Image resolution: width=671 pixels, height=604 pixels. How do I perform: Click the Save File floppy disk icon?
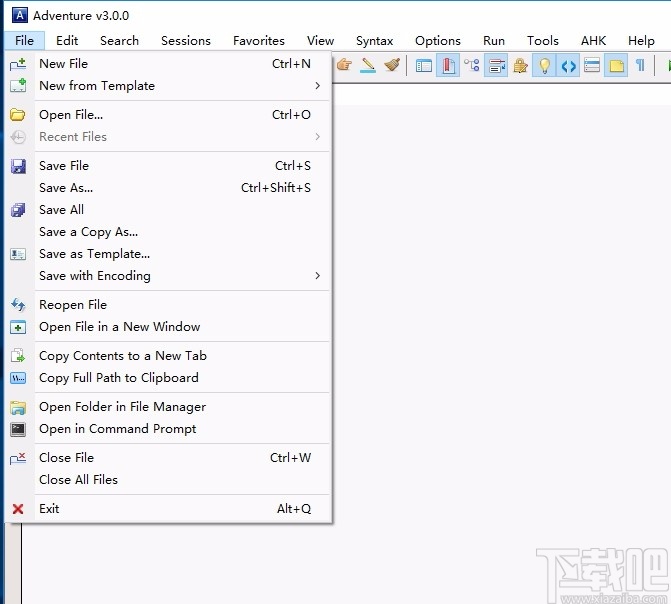18,166
